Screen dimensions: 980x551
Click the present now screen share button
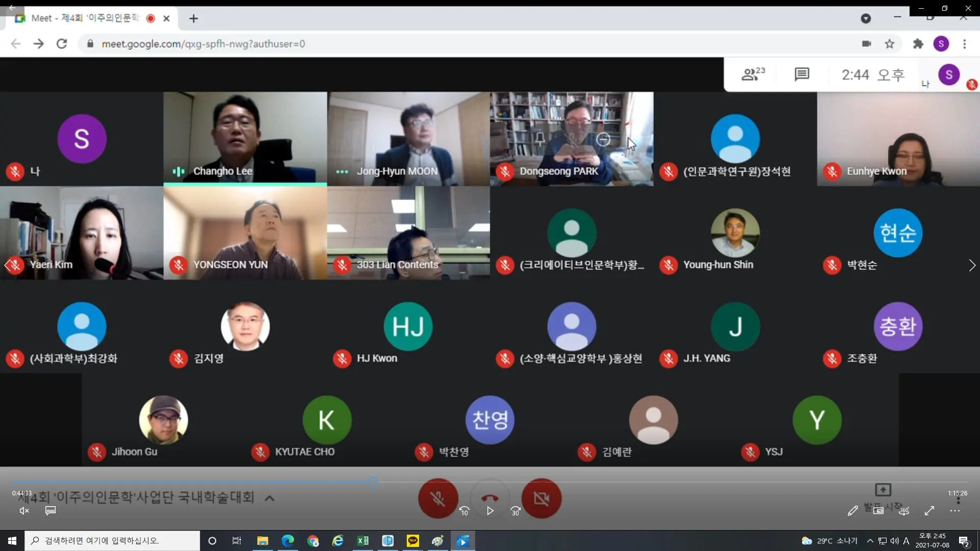pyautogui.click(x=883, y=490)
